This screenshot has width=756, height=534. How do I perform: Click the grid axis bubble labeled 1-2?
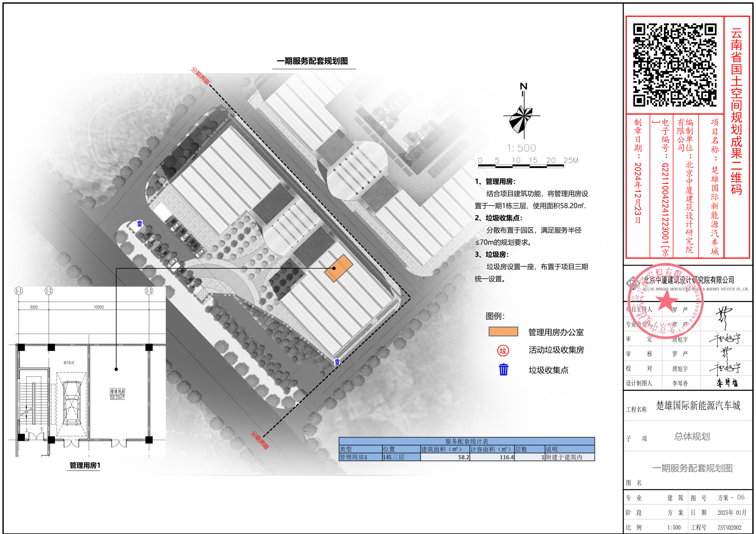coord(49,291)
